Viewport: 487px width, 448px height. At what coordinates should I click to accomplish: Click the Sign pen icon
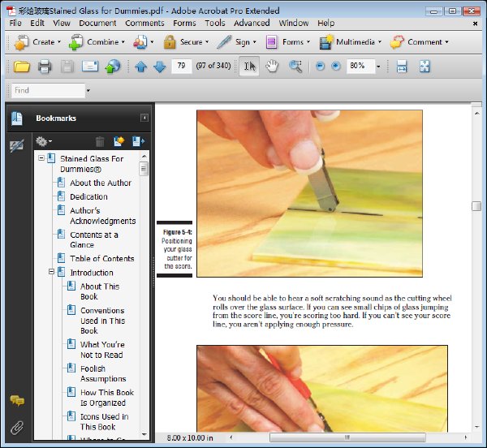(x=224, y=42)
